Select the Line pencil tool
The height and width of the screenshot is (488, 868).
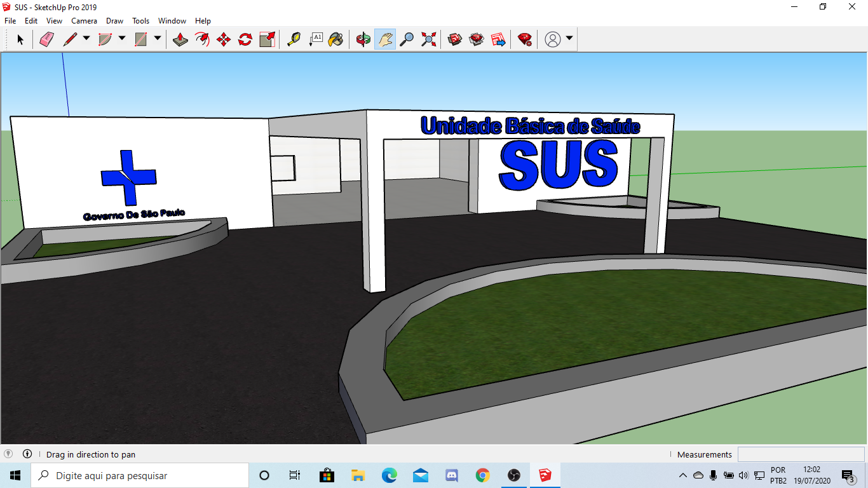[70, 39]
